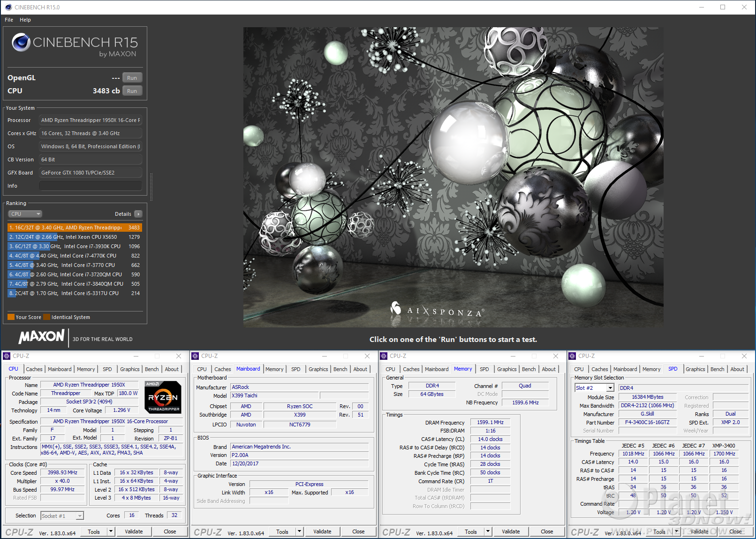
Task: Open the CPU ranking type dropdown
Action: pos(25,214)
